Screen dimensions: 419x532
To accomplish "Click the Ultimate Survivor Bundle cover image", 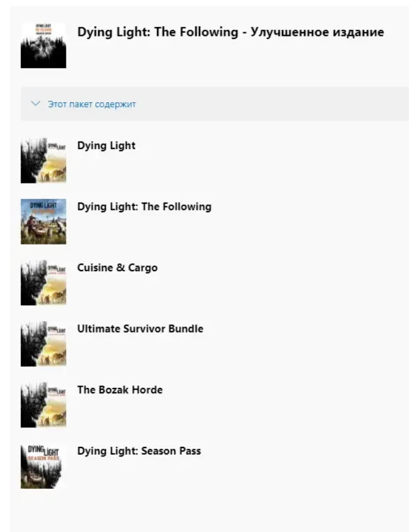I will pos(43,344).
